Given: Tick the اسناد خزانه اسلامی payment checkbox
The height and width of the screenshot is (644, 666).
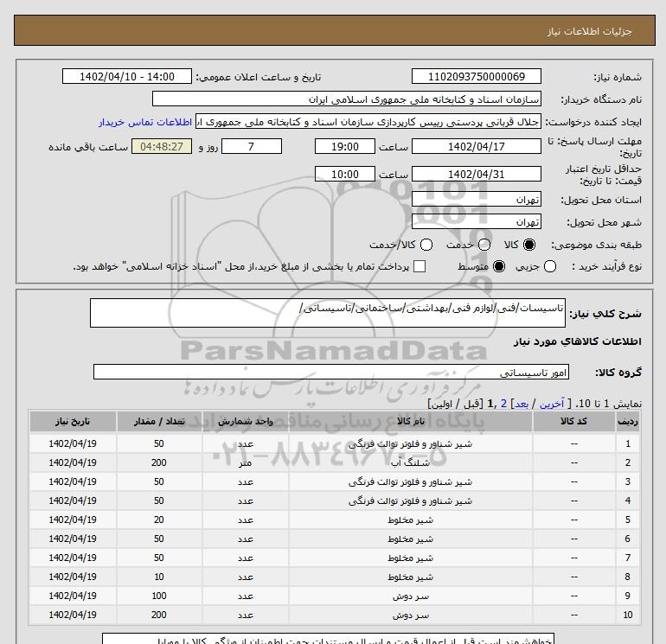Looking at the screenshot, I should coord(419,266).
